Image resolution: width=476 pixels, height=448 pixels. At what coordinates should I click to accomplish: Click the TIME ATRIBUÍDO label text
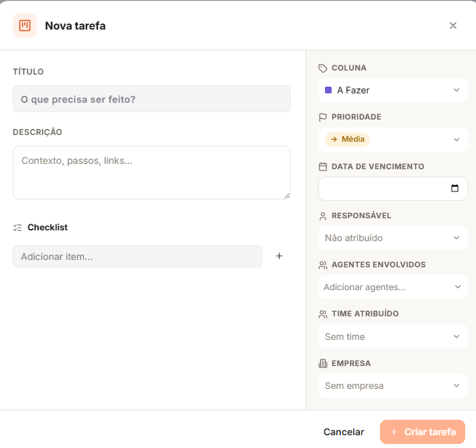coord(365,314)
